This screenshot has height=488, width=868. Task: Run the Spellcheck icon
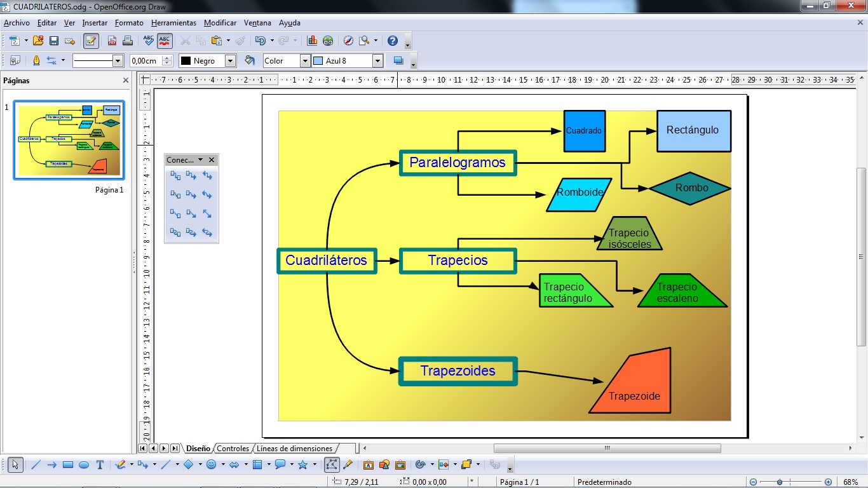coord(149,41)
